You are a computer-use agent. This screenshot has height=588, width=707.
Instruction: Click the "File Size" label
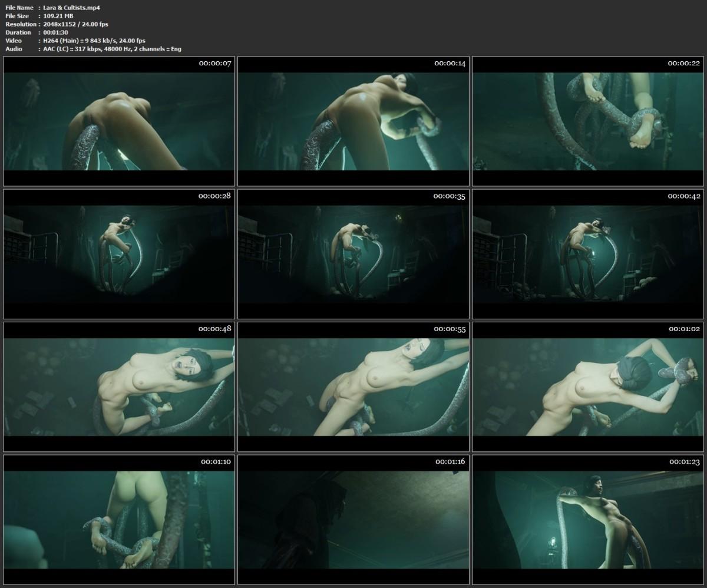17,16
